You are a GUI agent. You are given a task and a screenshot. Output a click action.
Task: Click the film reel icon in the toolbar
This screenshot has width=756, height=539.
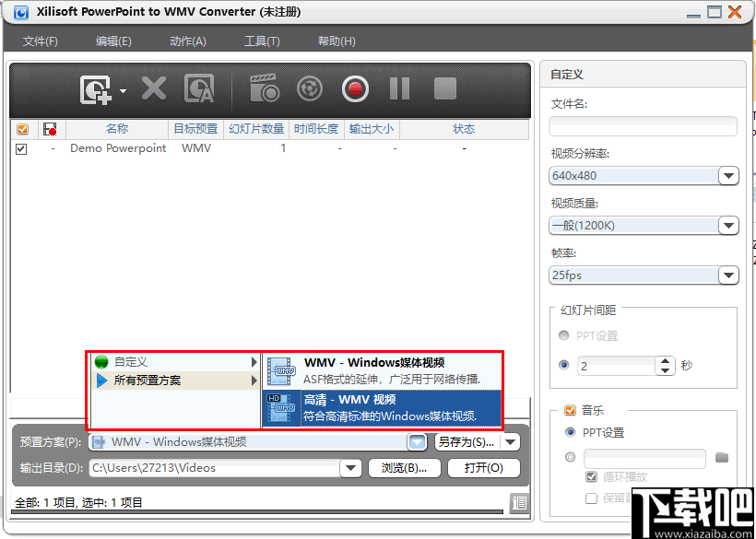click(309, 89)
